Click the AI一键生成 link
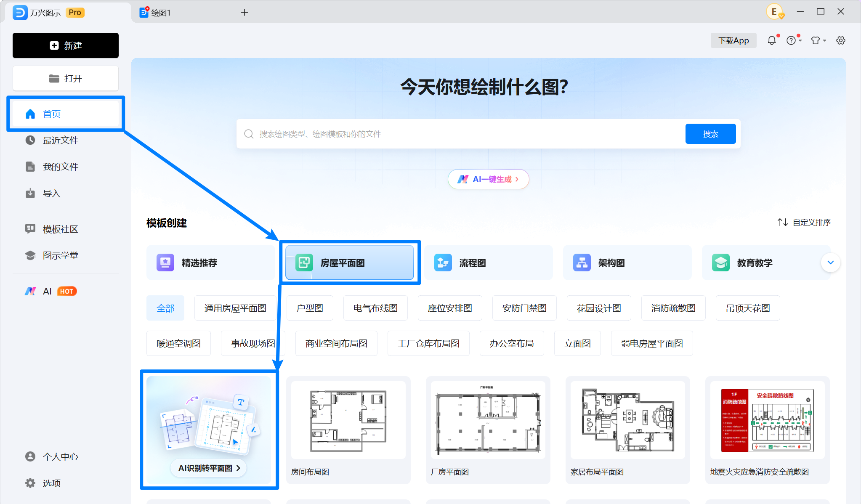Viewport: 861px width, 504px height. [488, 179]
